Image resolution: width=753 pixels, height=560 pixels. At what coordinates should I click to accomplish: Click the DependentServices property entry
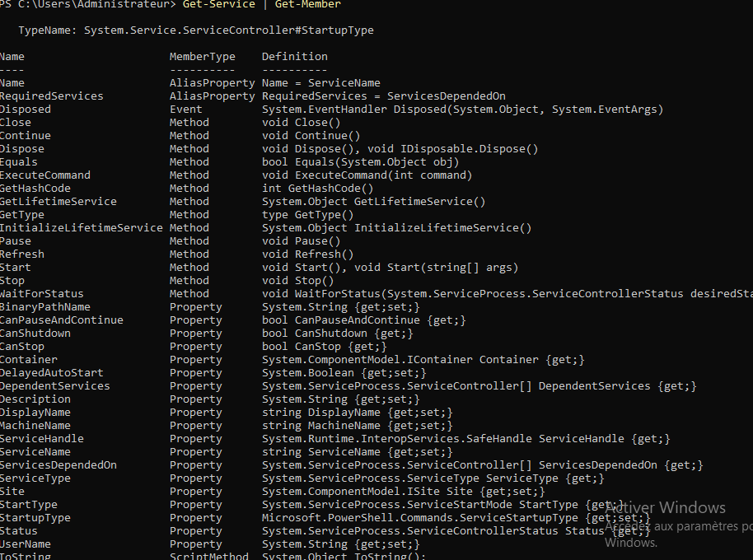click(54, 385)
